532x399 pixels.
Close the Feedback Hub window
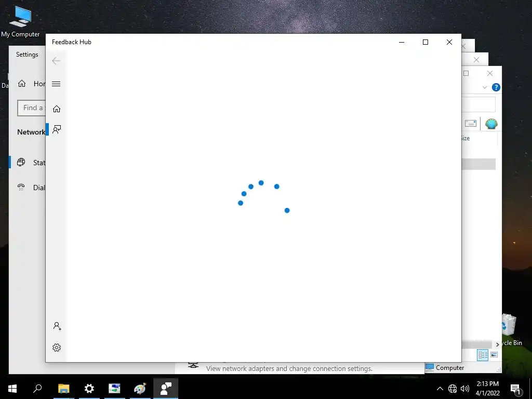(449, 42)
